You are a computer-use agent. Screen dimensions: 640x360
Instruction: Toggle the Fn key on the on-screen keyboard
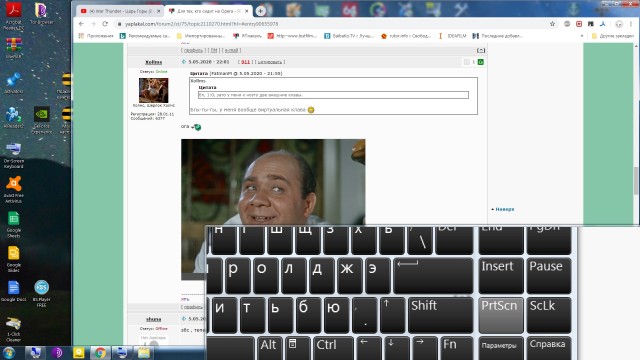(x=457, y=348)
